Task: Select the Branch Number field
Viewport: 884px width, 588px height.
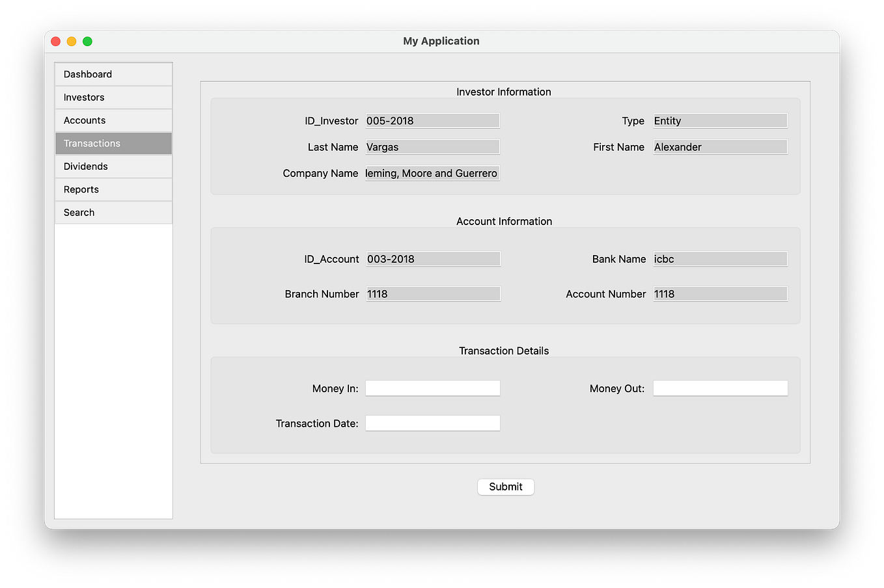Action: [x=433, y=293]
